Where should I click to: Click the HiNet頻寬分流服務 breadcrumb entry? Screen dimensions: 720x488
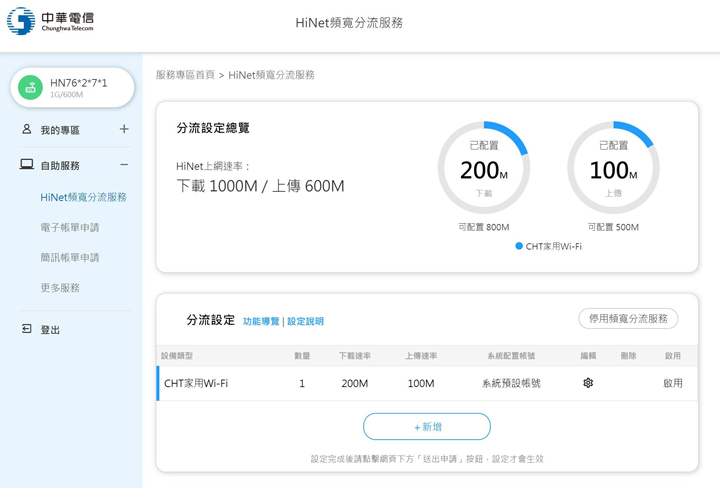click(x=271, y=75)
